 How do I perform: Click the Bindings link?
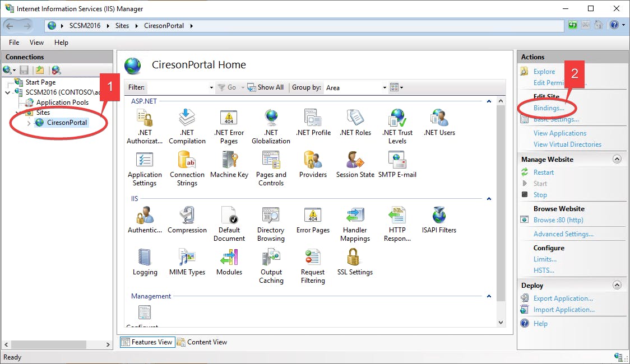[548, 108]
